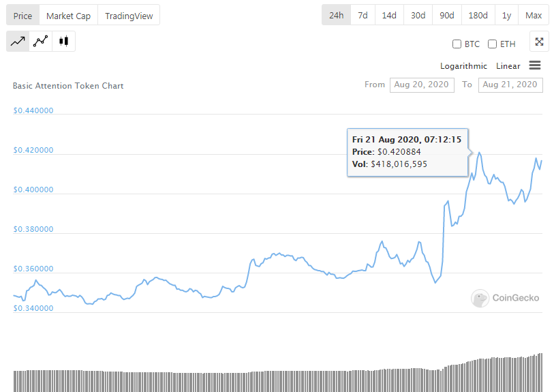The width and height of the screenshot is (554, 392).
Task: Select the 7d time range
Action: (363, 15)
